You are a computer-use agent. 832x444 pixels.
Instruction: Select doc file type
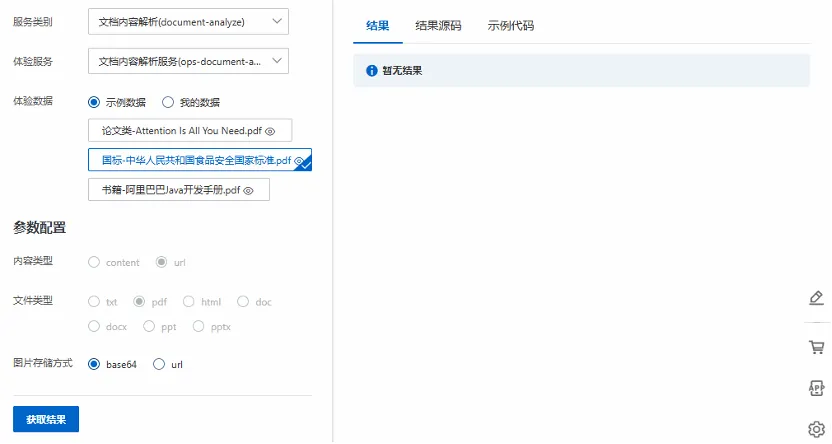243,302
